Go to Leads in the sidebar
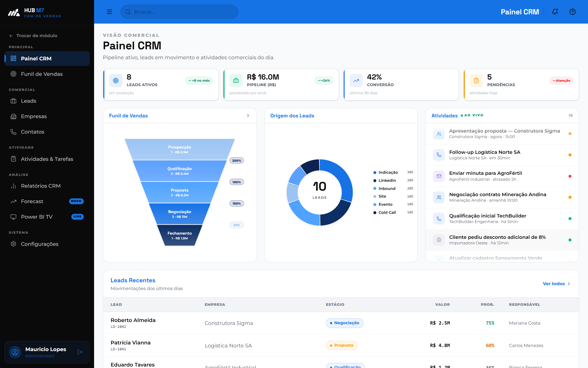The height and width of the screenshot is (368, 588). 47,101
